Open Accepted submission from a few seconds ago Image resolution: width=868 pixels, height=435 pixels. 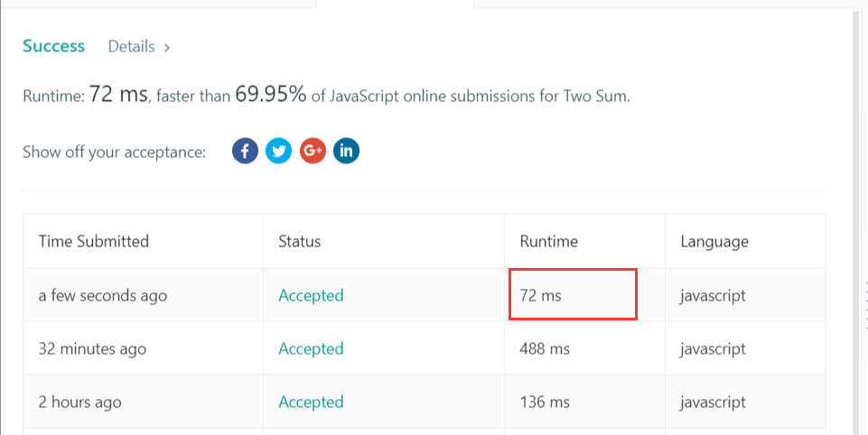point(311,295)
